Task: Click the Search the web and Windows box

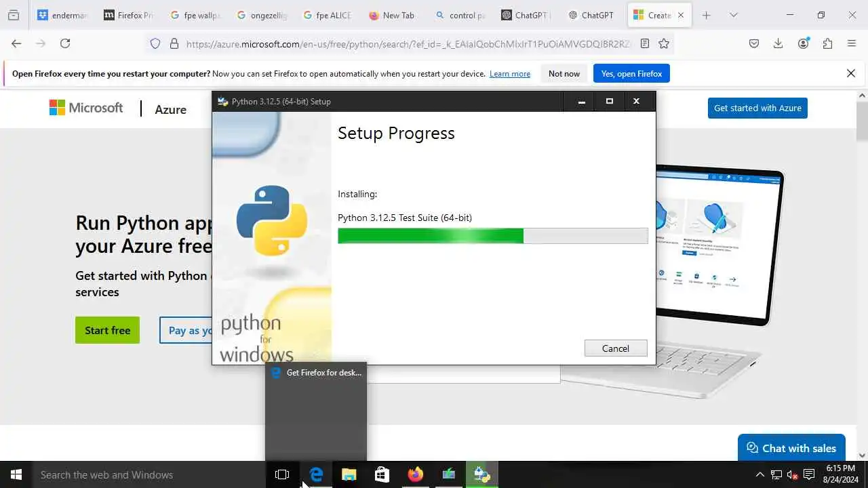Action: pyautogui.click(x=149, y=474)
